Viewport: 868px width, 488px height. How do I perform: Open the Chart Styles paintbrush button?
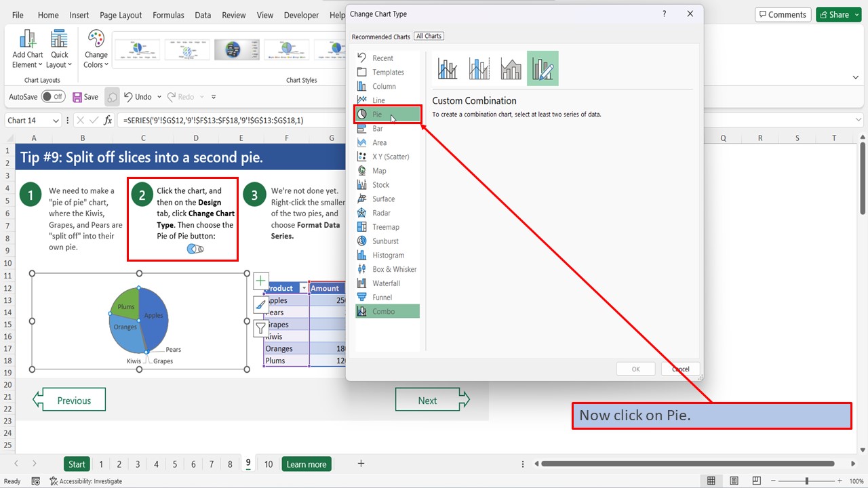point(261,305)
